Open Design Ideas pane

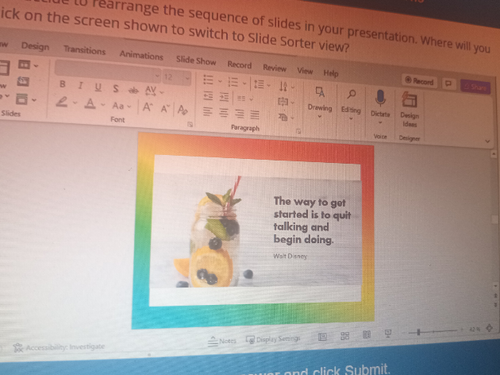(410, 109)
